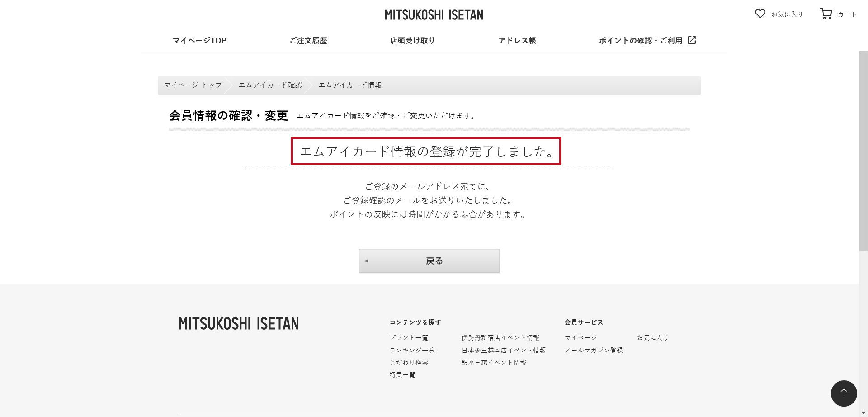Screen dimensions: 868x417
Task: Open the shopping cart icon
Action: tap(826, 14)
